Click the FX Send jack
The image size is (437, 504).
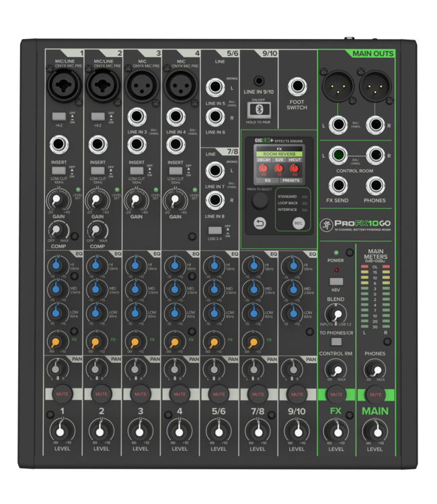(338, 185)
